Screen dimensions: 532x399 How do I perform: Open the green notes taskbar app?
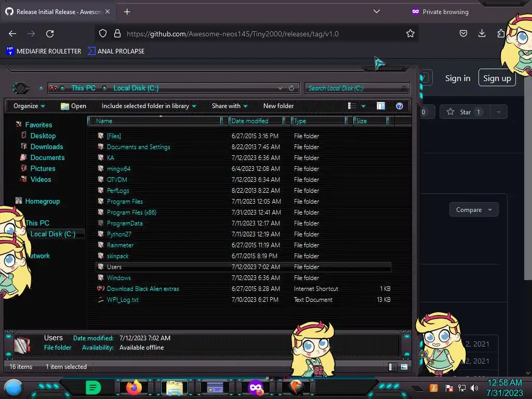pyautogui.click(x=93, y=388)
